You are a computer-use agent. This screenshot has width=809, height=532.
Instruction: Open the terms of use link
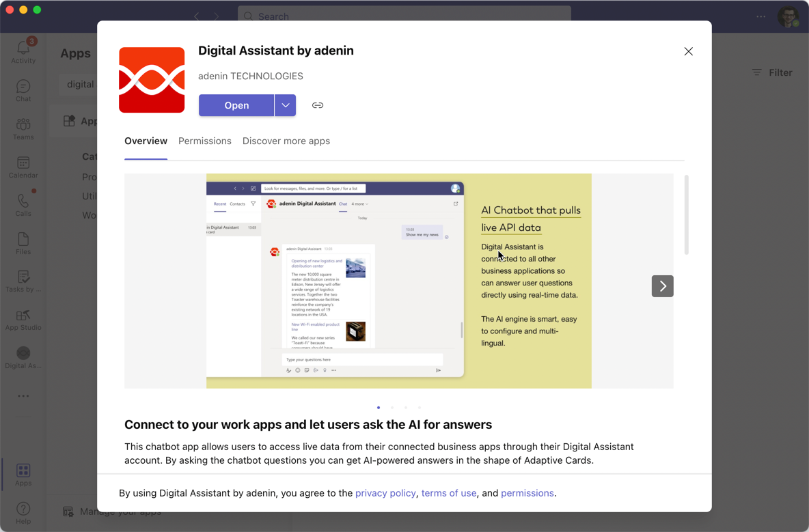click(449, 493)
